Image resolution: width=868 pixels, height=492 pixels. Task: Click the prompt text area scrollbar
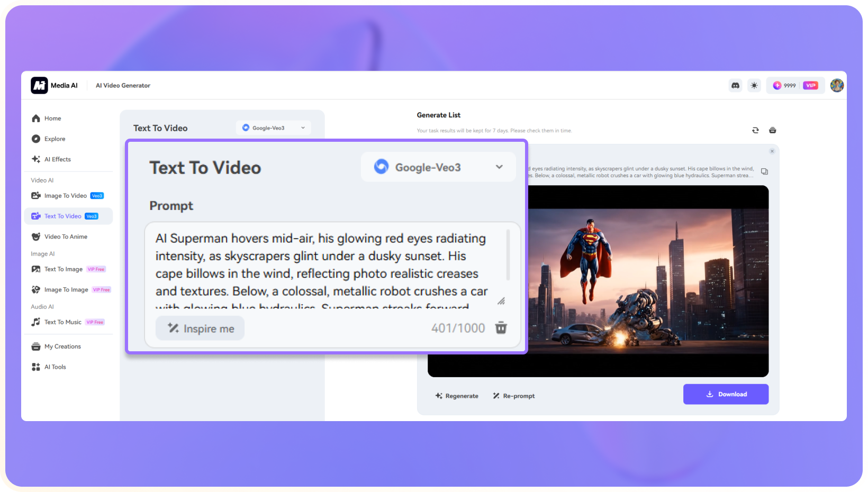(508, 254)
